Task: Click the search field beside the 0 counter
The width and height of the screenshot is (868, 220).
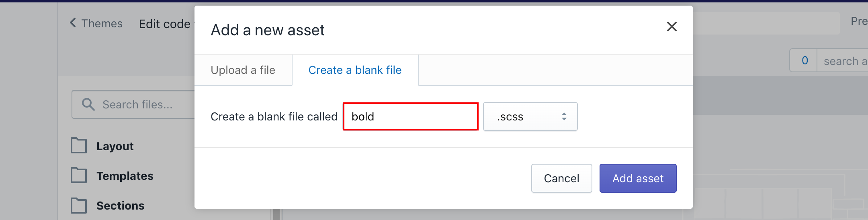Action: coord(843,61)
